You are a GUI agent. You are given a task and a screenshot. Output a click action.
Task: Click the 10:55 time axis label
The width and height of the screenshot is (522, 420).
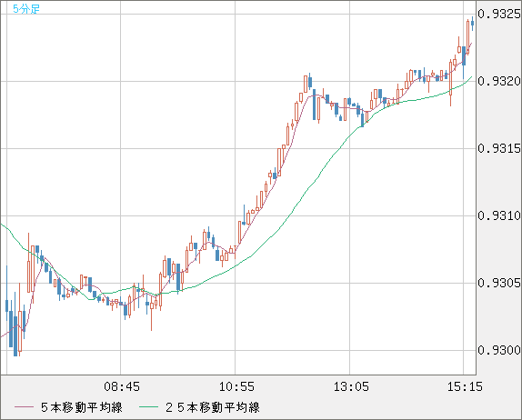coord(236,386)
